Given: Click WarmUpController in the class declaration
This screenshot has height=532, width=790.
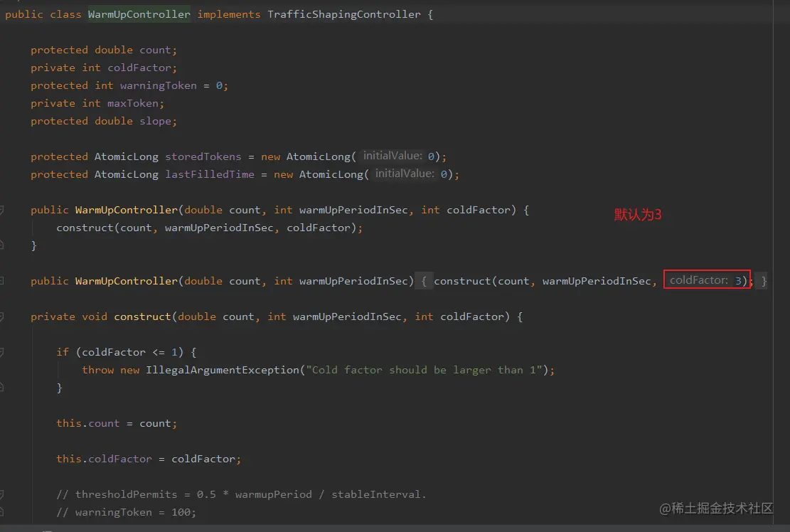Looking at the screenshot, I should [139, 14].
